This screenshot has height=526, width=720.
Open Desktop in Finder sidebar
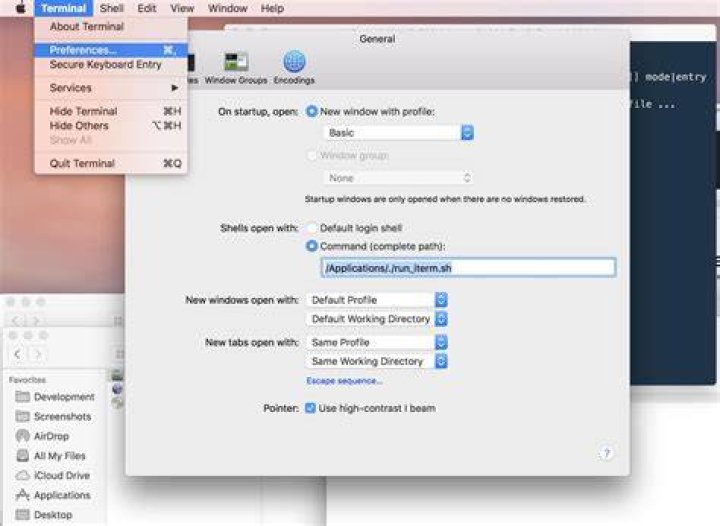coord(44,515)
